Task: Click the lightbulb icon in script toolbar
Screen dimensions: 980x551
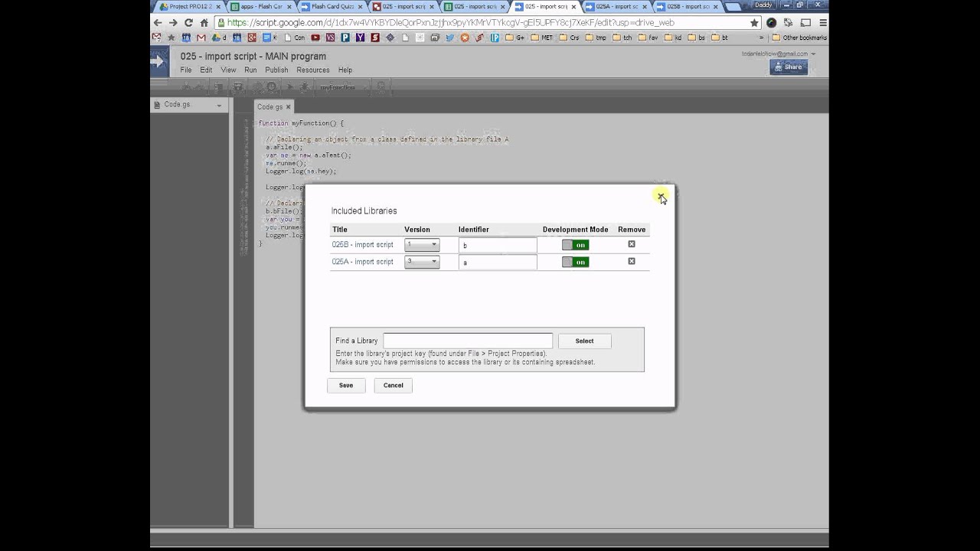Action: point(381,87)
